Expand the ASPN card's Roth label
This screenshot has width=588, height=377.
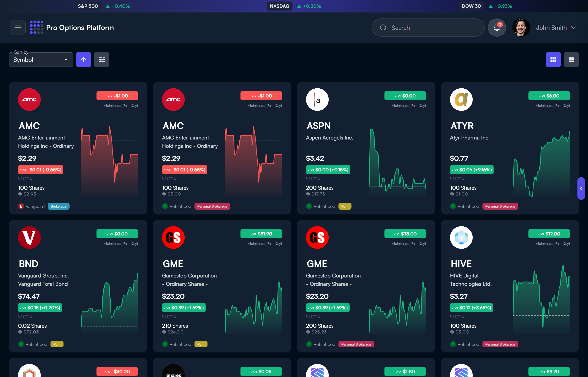point(345,206)
